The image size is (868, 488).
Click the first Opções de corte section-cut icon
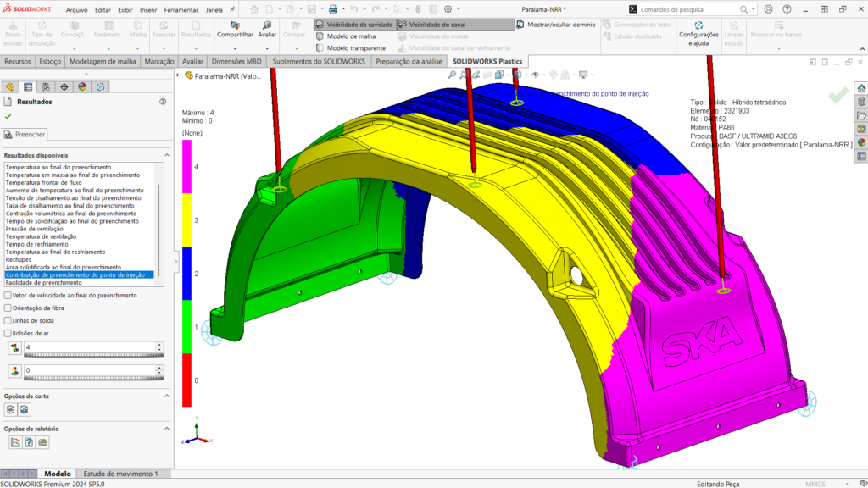click(11, 409)
